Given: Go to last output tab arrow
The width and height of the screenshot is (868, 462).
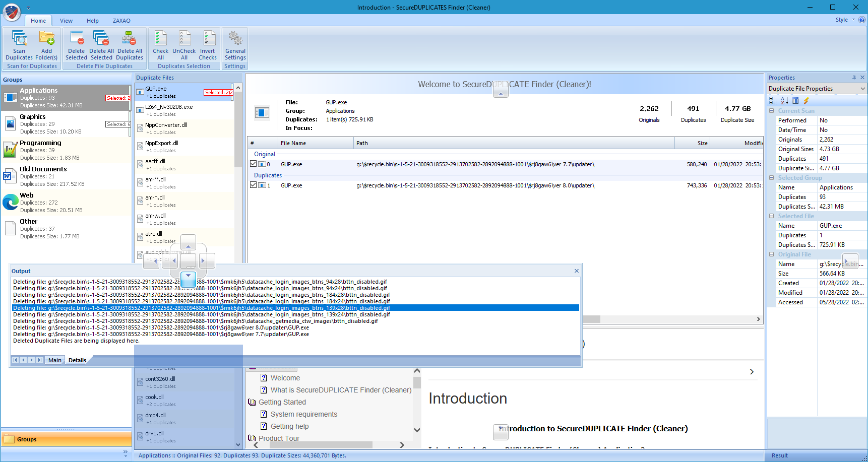Looking at the screenshot, I should tap(39, 360).
